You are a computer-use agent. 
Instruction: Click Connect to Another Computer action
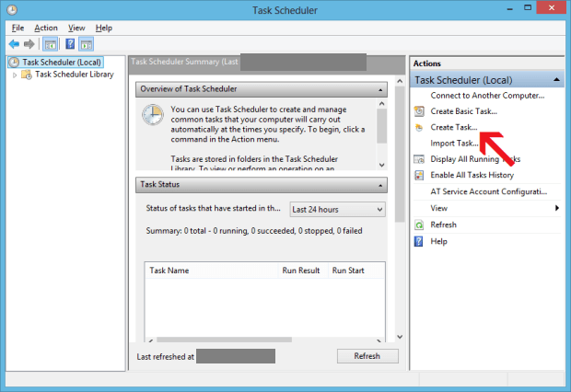click(x=487, y=96)
